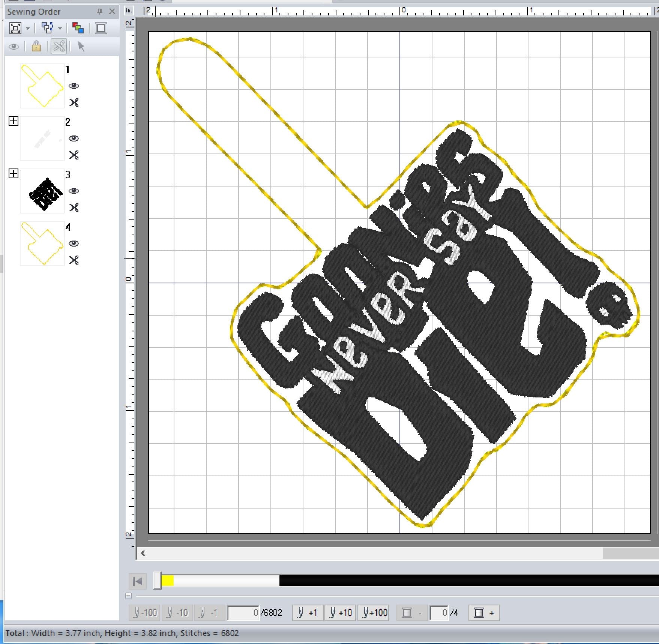Image resolution: width=659 pixels, height=644 pixels.
Task: Toggle the show/hide eye toolbar icon
Action: (x=14, y=47)
